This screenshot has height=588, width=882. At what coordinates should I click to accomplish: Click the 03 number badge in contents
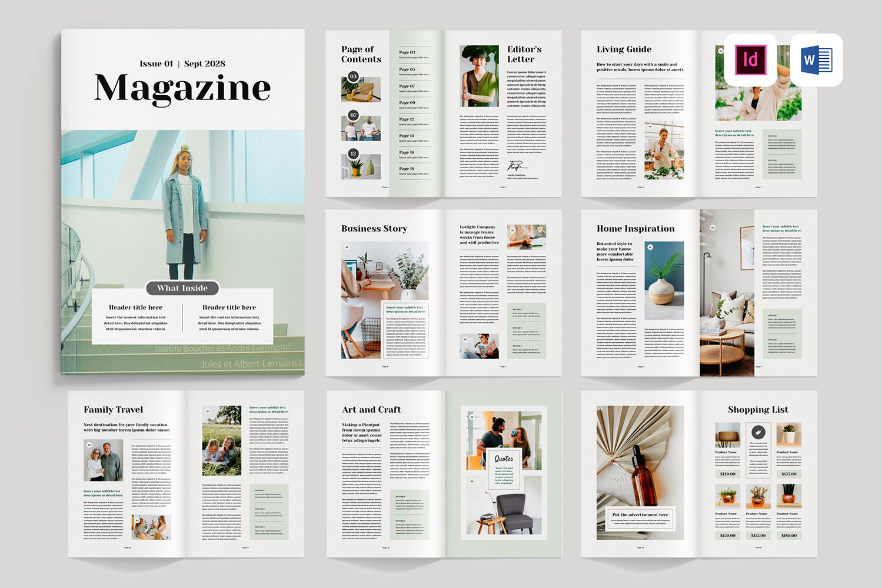pyautogui.click(x=353, y=76)
